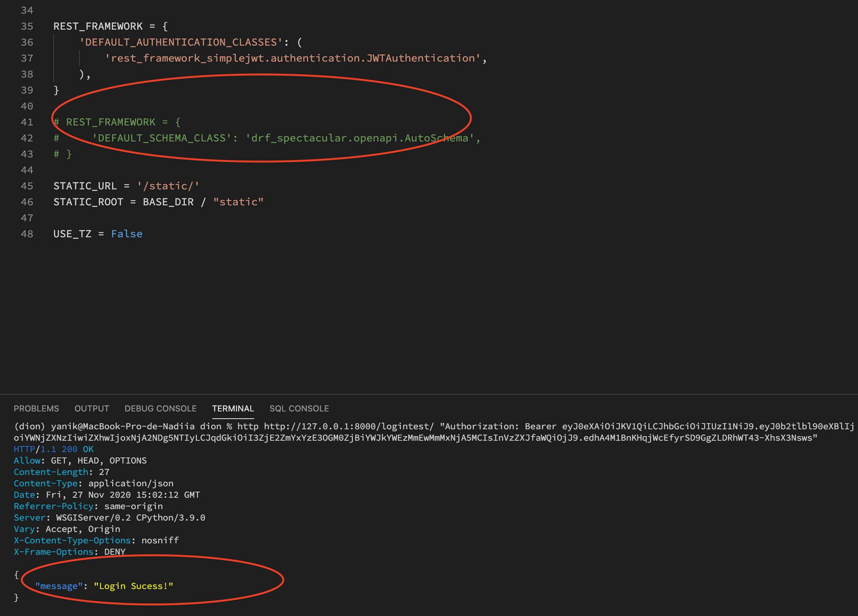Open the SQL CONSOLE tab
Viewport: 858px width, 616px height.
[299, 408]
